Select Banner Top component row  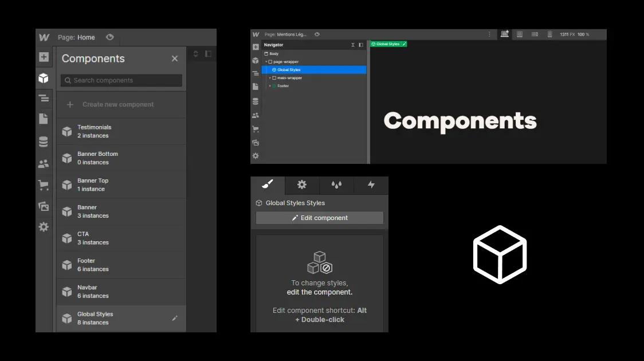coord(121,185)
